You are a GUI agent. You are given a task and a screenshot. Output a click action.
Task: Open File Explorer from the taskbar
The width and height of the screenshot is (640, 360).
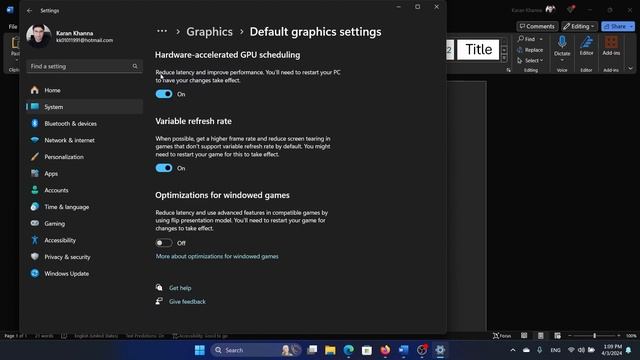point(330,350)
